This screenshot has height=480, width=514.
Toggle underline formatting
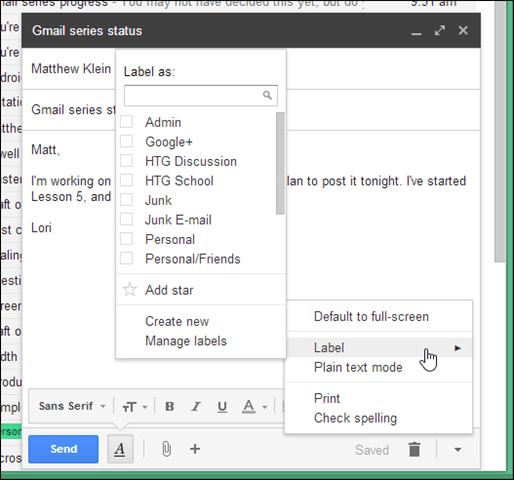[222, 407]
